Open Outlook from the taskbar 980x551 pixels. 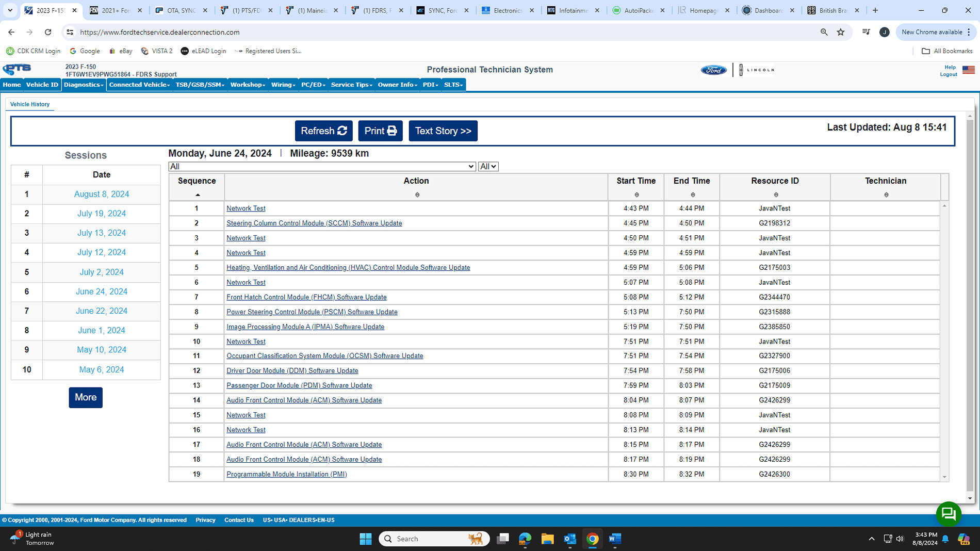coord(570,539)
